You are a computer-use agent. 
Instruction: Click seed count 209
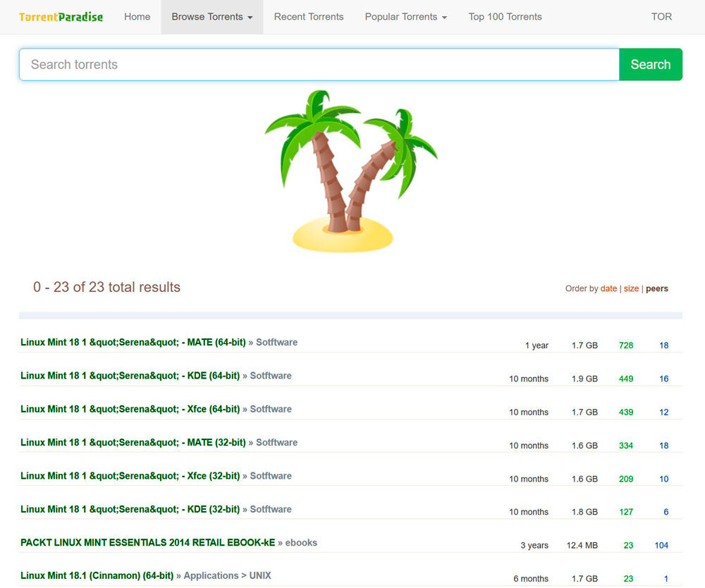[626, 479]
